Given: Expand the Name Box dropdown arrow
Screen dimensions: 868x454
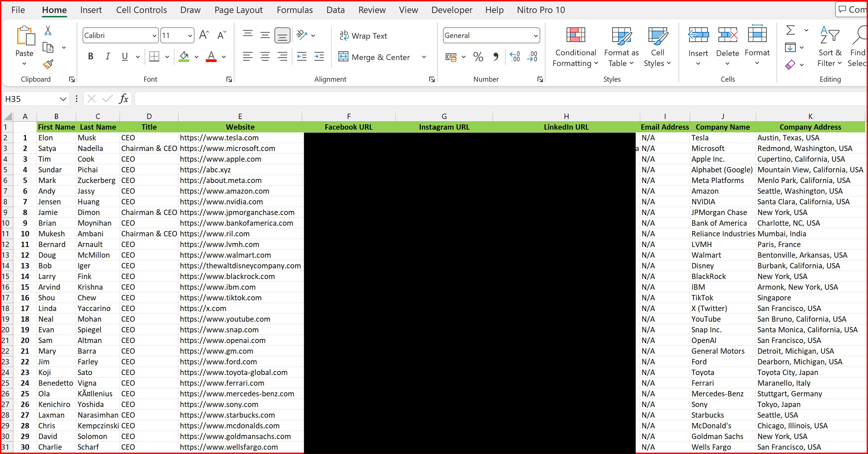Looking at the screenshot, I should click(x=63, y=99).
